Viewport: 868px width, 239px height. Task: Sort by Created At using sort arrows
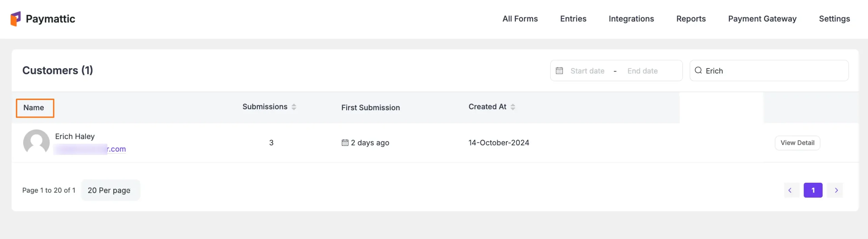513,107
